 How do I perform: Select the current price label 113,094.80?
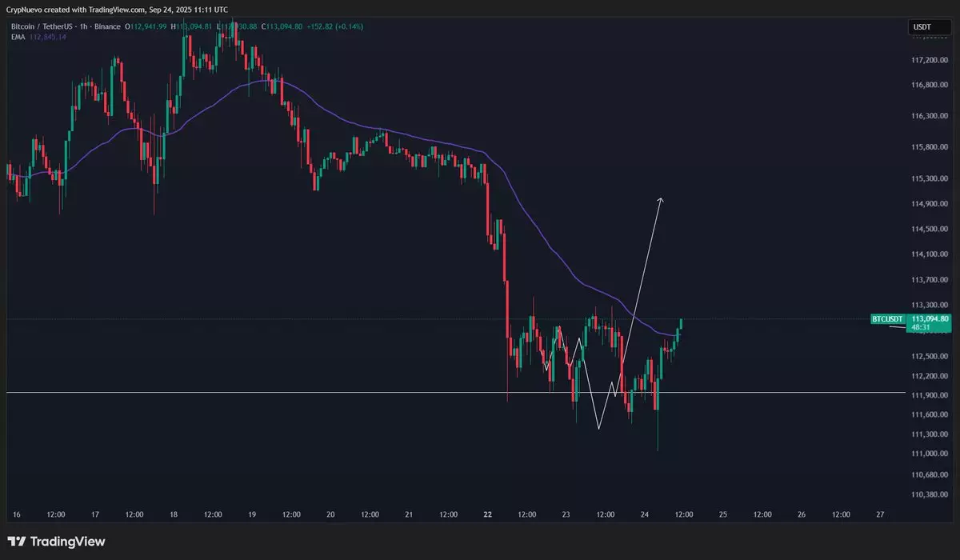click(930, 318)
